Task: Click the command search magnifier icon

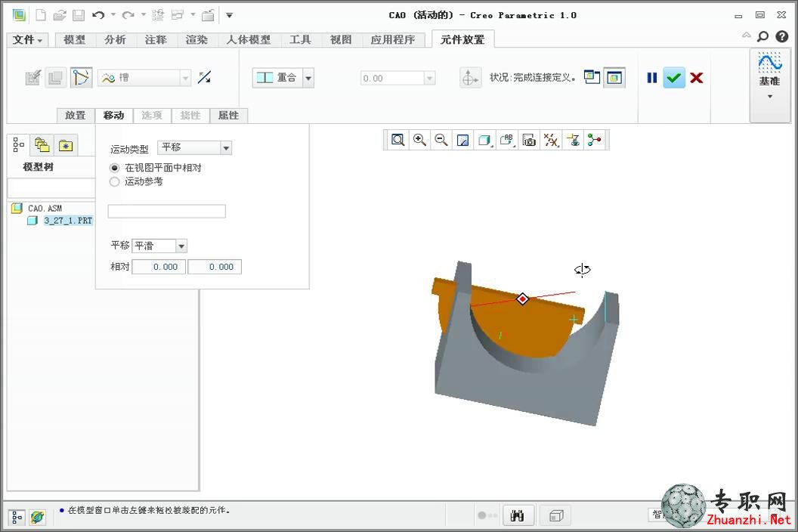Action: (763, 36)
